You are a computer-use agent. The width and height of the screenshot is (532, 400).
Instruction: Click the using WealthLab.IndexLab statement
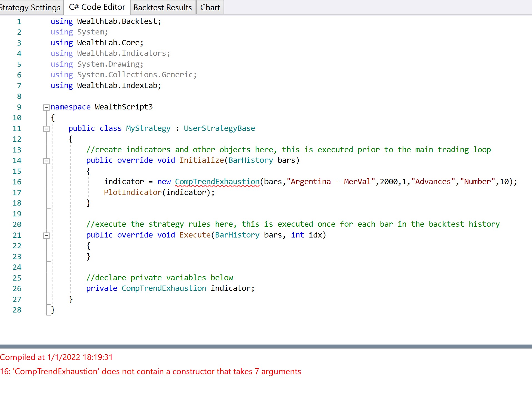click(106, 86)
